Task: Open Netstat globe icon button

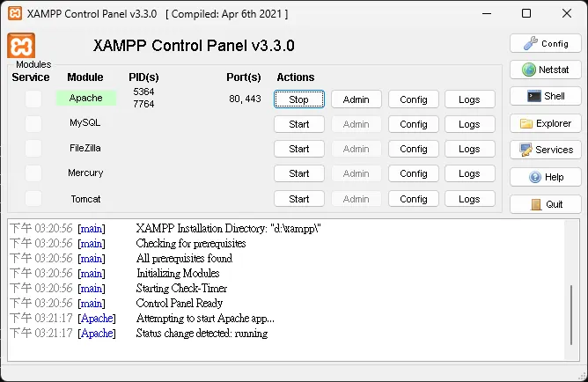Action: pyautogui.click(x=546, y=70)
